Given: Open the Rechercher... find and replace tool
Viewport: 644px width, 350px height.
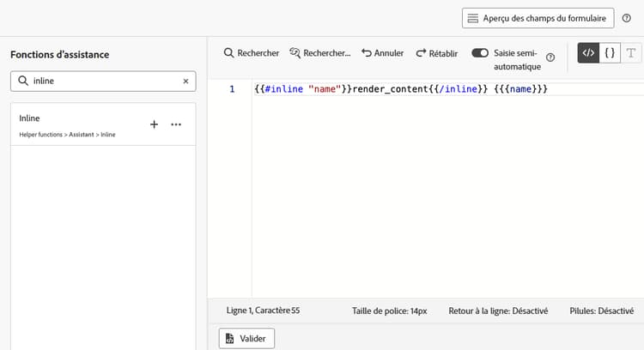Looking at the screenshot, I should click(320, 53).
